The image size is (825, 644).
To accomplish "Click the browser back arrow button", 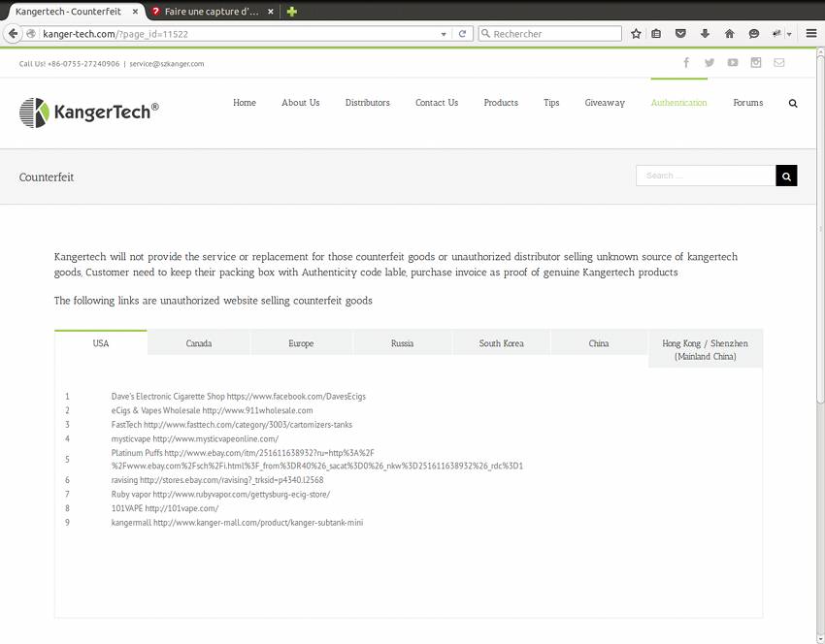I will coord(13,34).
